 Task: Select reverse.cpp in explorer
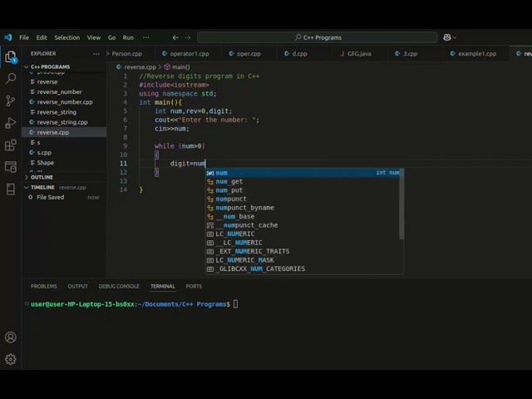tap(64, 132)
